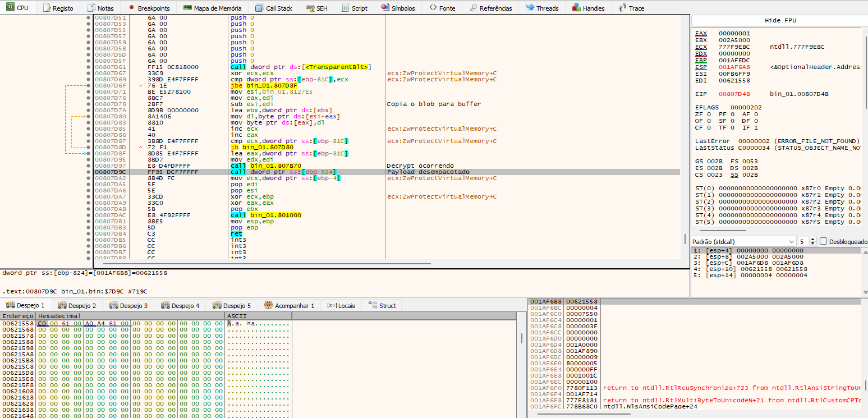
Task: Click the Hide FPU button
Action: pyautogui.click(x=780, y=21)
